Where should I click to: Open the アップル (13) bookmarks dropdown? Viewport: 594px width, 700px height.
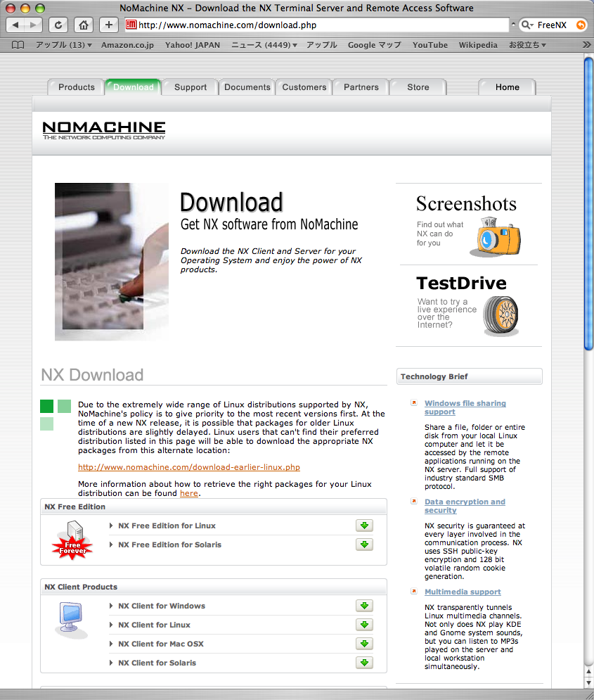(x=64, y=45)
